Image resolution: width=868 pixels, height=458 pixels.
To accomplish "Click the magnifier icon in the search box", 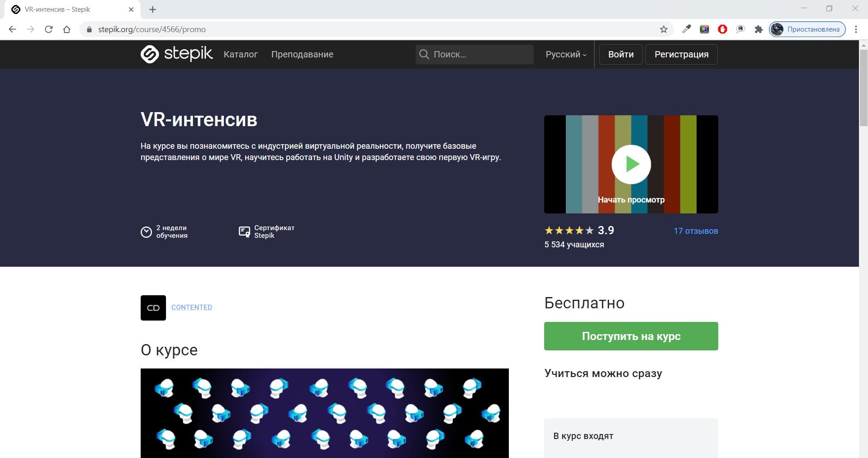I will tap(424, 54).
